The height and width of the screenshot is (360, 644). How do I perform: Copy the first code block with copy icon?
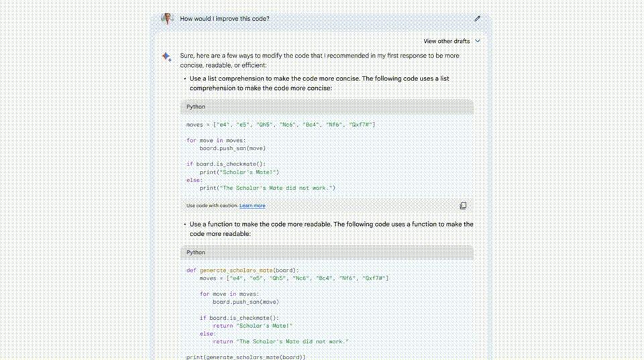coord(463,206)
